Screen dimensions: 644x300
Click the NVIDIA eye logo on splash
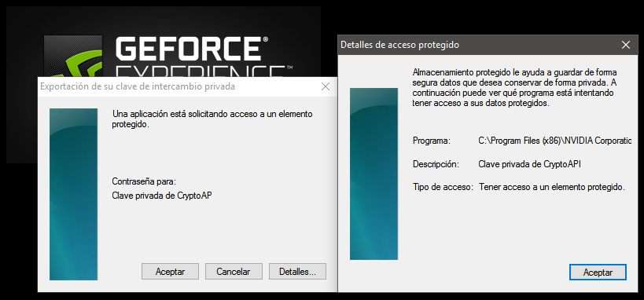(x=72, y=57)
